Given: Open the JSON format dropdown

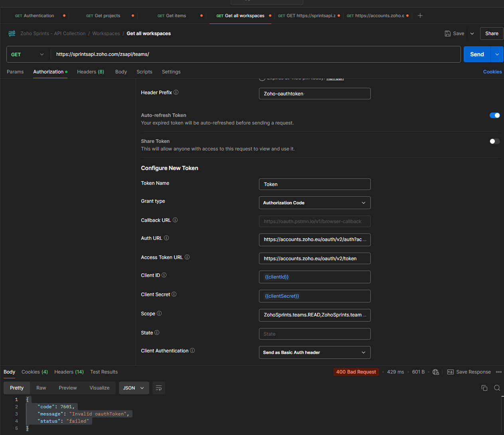Looking at the screenshot, I should pyautogui.click(x=134, y=388).
